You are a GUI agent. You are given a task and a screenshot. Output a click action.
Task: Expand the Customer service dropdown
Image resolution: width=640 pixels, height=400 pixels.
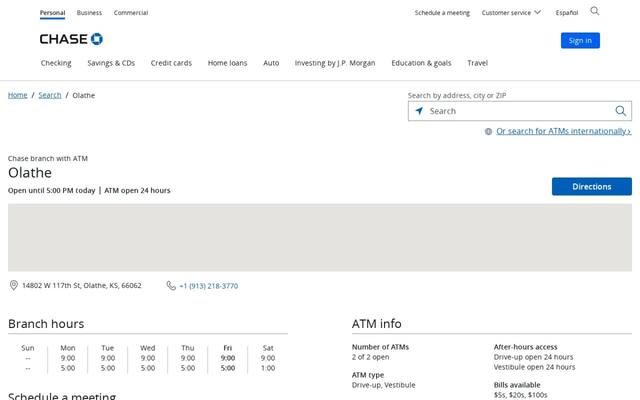coord(511,13)
